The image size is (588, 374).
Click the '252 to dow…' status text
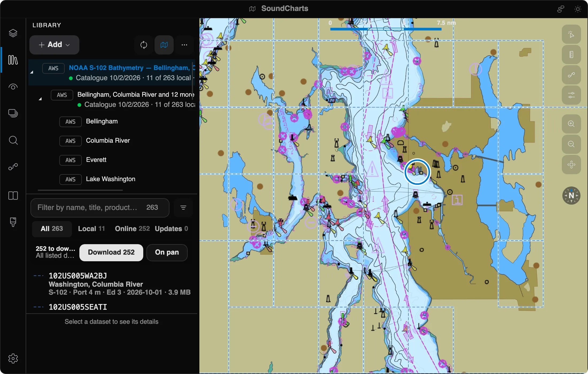[55, 249]
